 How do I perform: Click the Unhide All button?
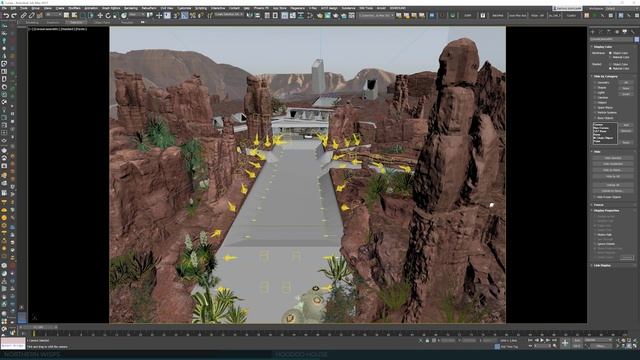[613, 185]
